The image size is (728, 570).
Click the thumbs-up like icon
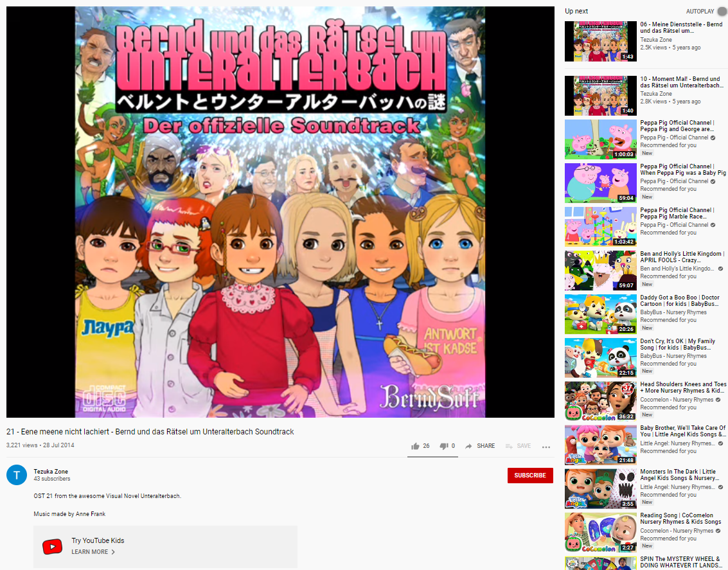(x=415, y=446)
